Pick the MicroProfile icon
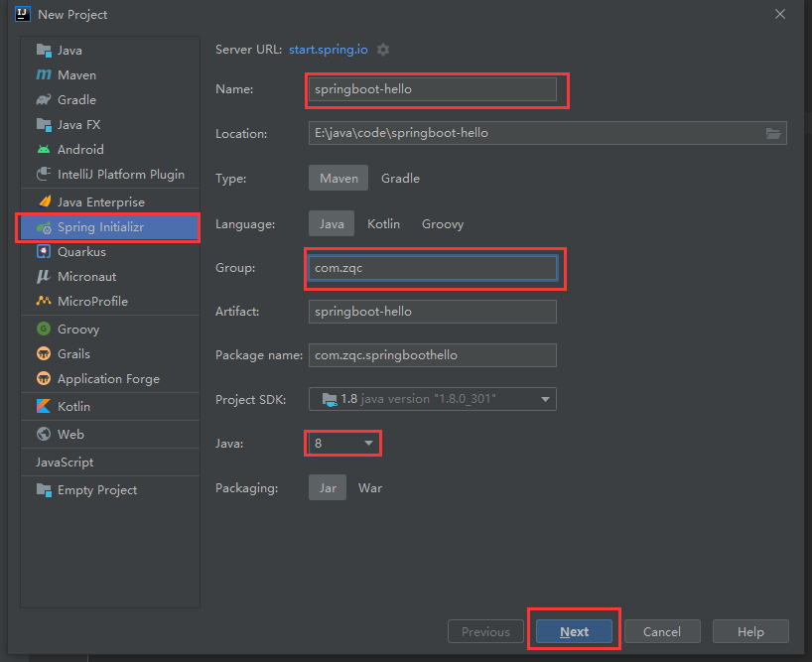812x662 pixels. (44, 301)
